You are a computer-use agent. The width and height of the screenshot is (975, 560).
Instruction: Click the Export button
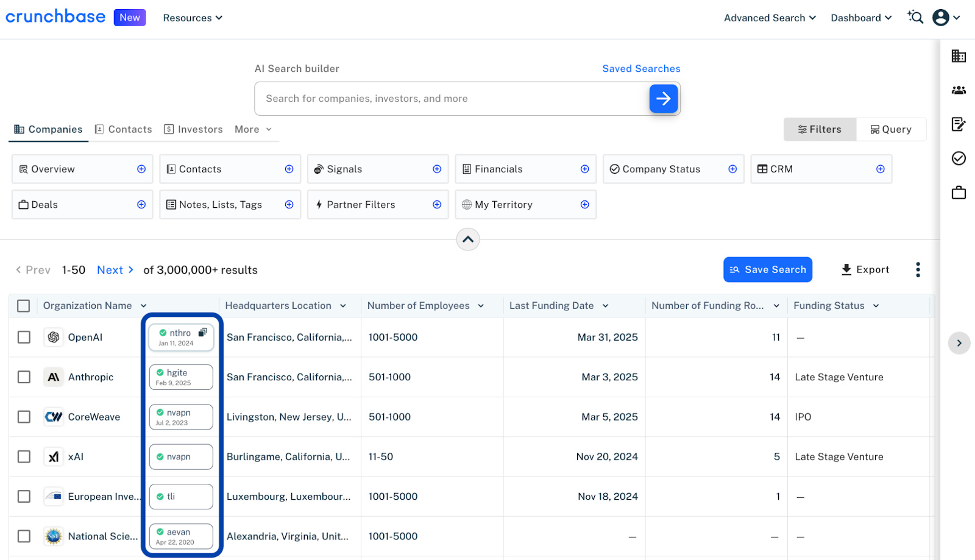click(865, 269)
